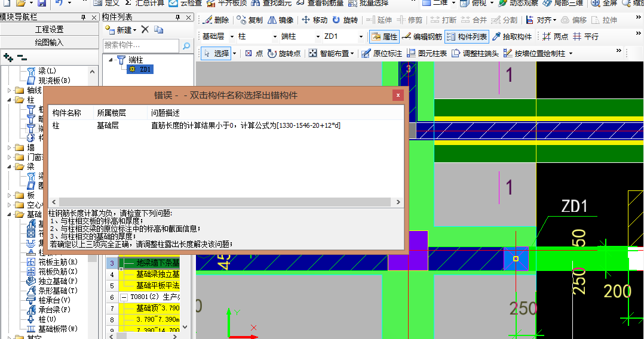Select the 点 point draw tool
The width and height of the screenshot is (644, 339).
point(254,53)
